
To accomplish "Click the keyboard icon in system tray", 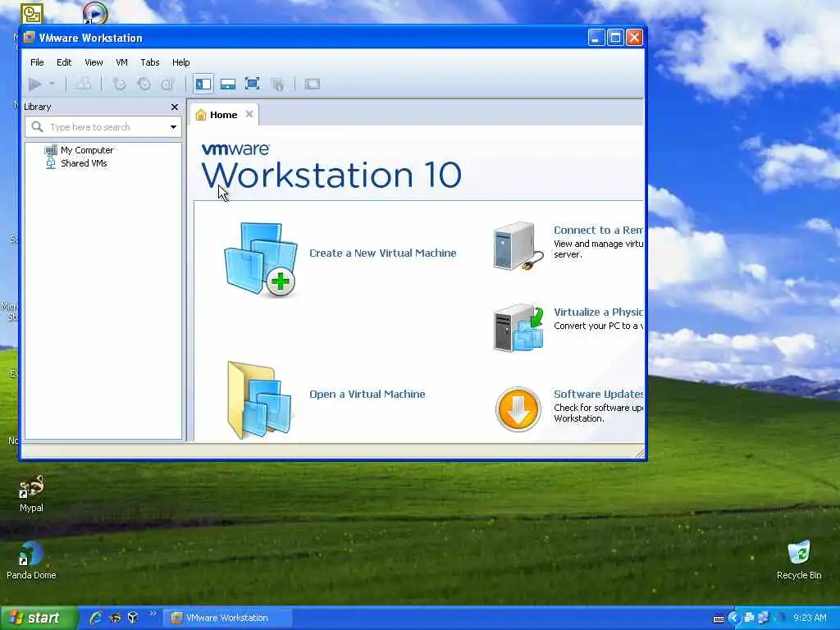I will tap(719, 619).
